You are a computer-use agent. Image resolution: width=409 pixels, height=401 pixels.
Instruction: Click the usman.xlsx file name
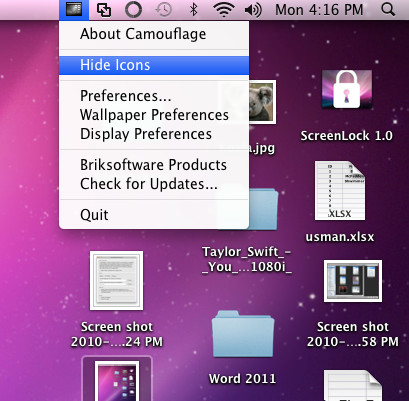point(340,237)
